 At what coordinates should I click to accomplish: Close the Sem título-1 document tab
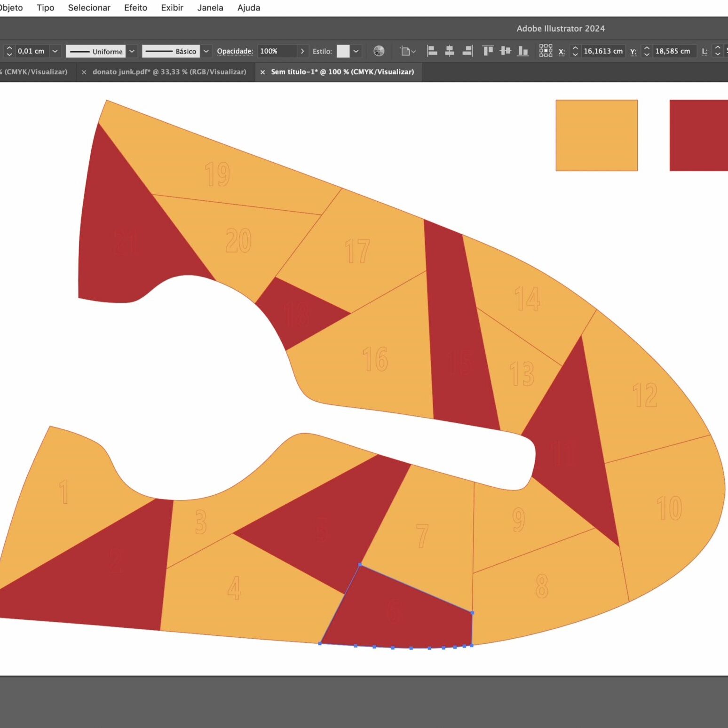pyautogui.click(x=262, y=72)
